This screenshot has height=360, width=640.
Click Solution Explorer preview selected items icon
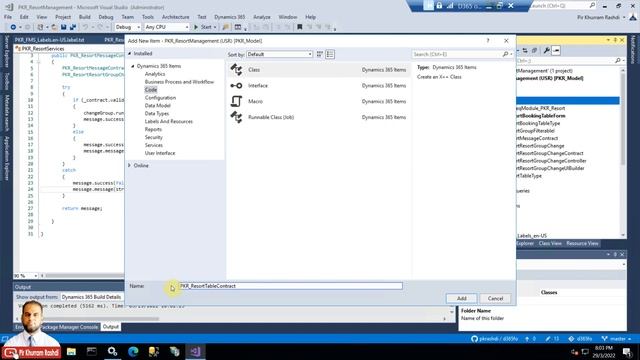point(556,51)
